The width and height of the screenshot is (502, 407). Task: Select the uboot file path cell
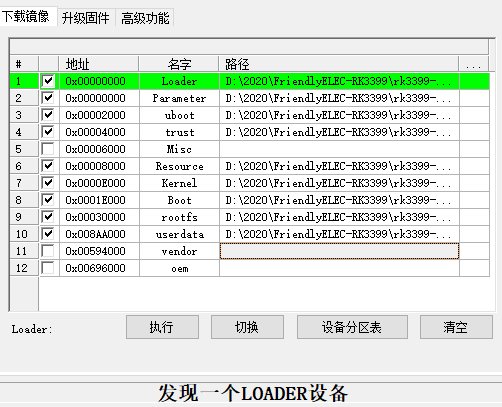339,115
